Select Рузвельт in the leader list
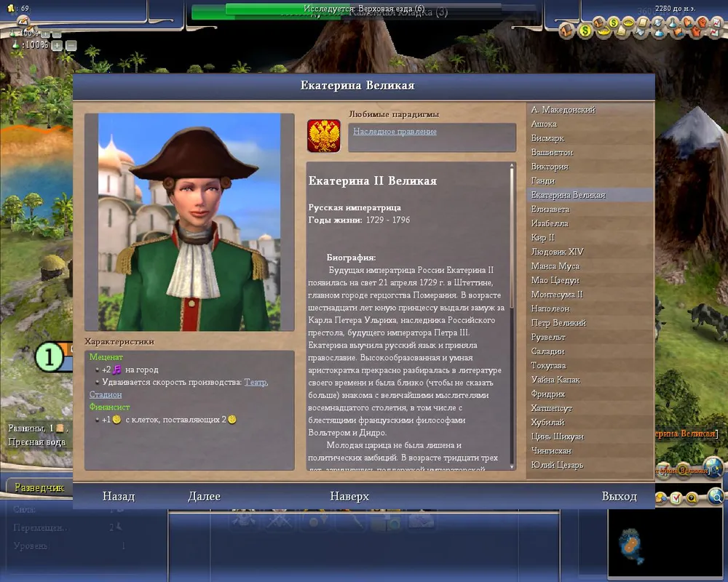Image resolution: width=728 pixels, height=582 pixels. 590,337
